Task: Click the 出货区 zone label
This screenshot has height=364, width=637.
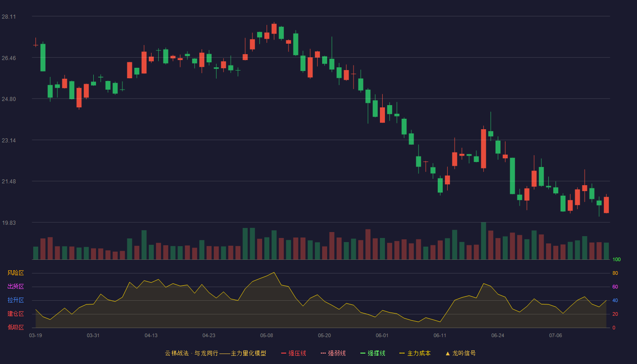Action: [x=15, y=287]
